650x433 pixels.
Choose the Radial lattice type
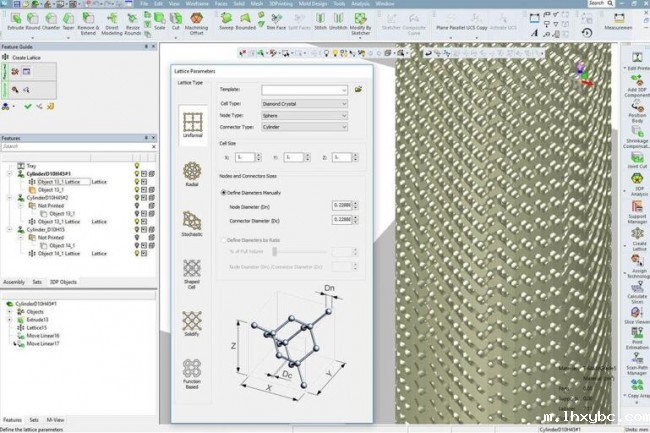pyautogui.click(x=192, y=174)
